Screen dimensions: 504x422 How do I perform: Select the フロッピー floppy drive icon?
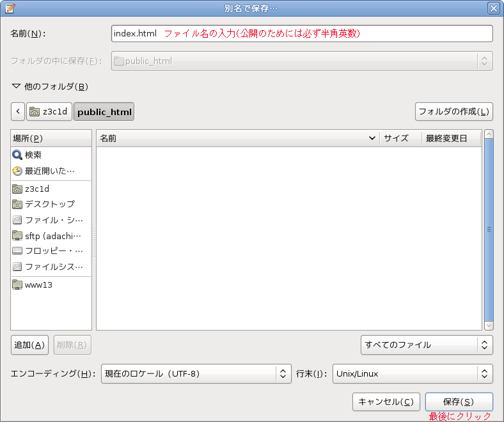click(17, 251)
